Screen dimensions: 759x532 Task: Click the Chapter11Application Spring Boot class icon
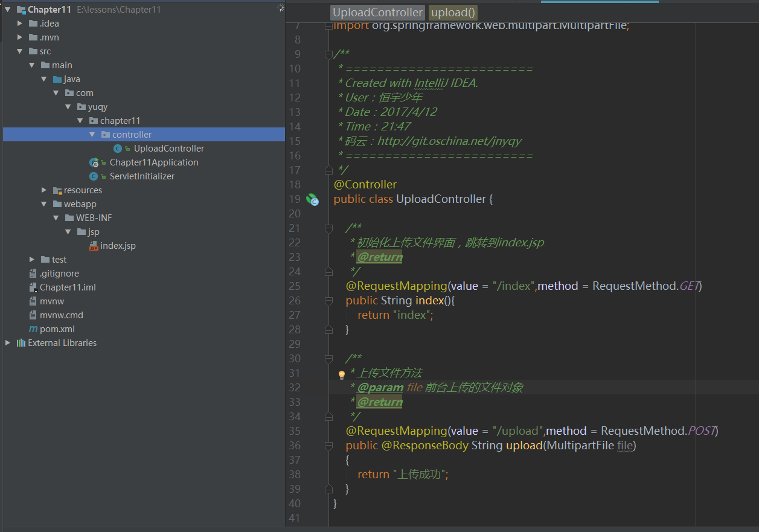(94, 162)
